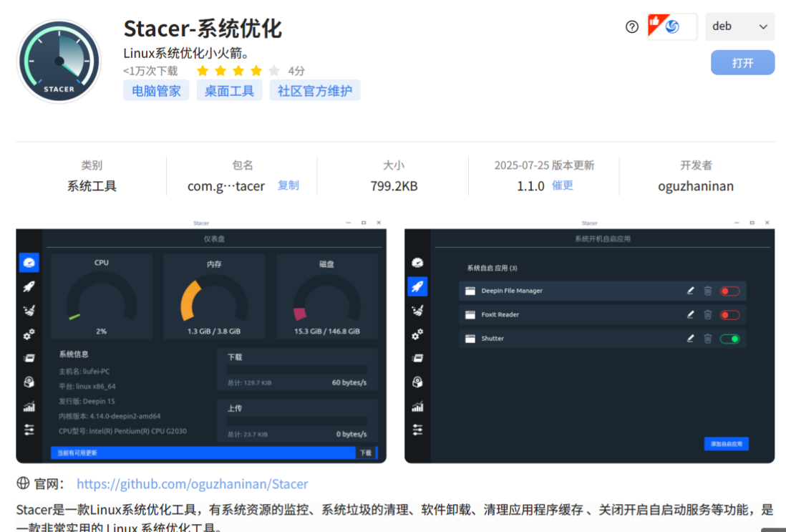Click the blue 打开 button
The height and width of the screenshot is (532, 786).
pyautogui.click(x=743, y=63)
